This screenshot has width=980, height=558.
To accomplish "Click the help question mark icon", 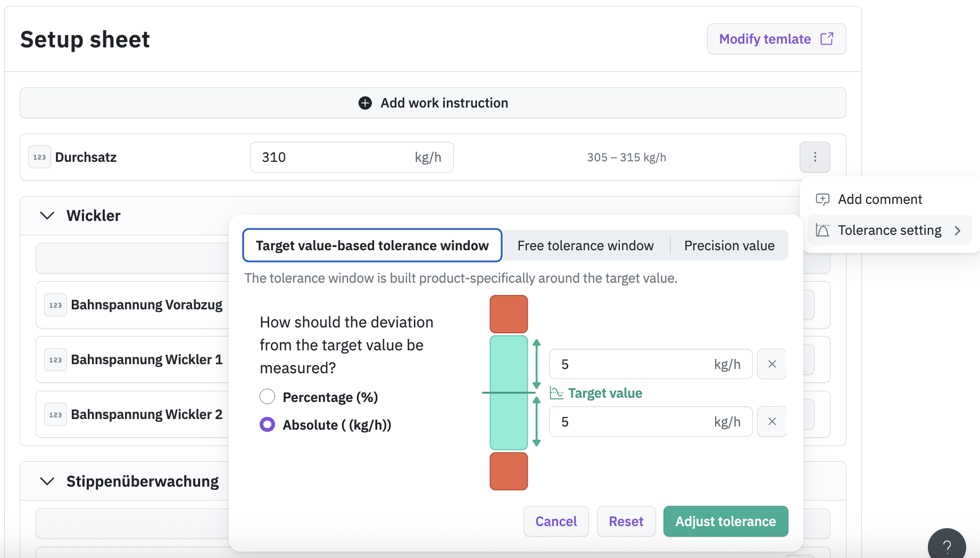I will click(x=946, y=546).
